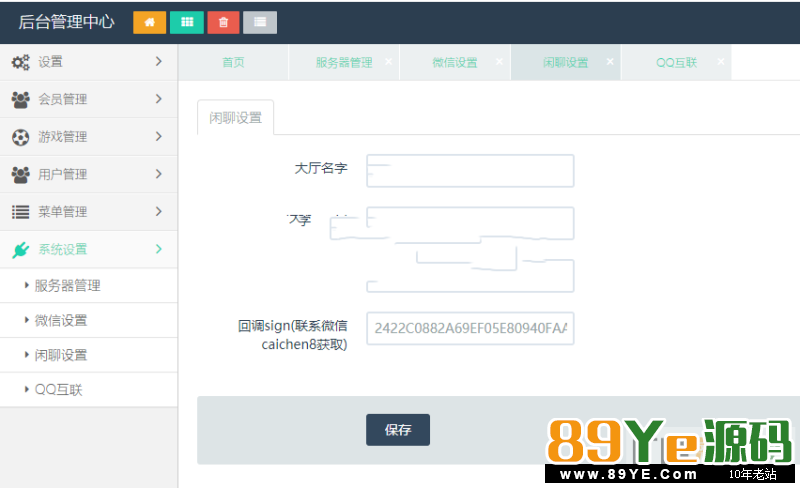The width and height of the screenshot is (800, 488).
Task: Expand the 会员管理 sidebar section
Action: [x=158, y=99]
